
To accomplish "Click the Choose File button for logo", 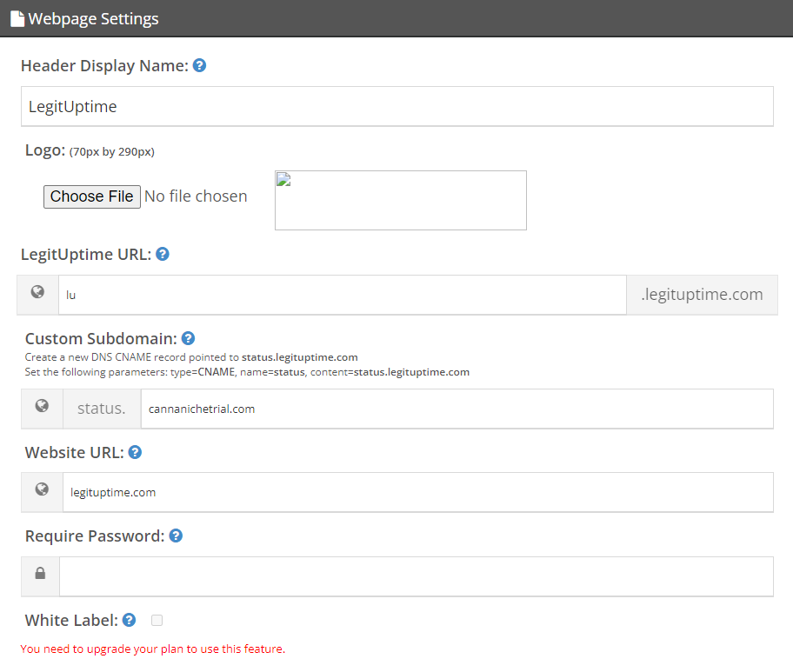I will [92, 196].
